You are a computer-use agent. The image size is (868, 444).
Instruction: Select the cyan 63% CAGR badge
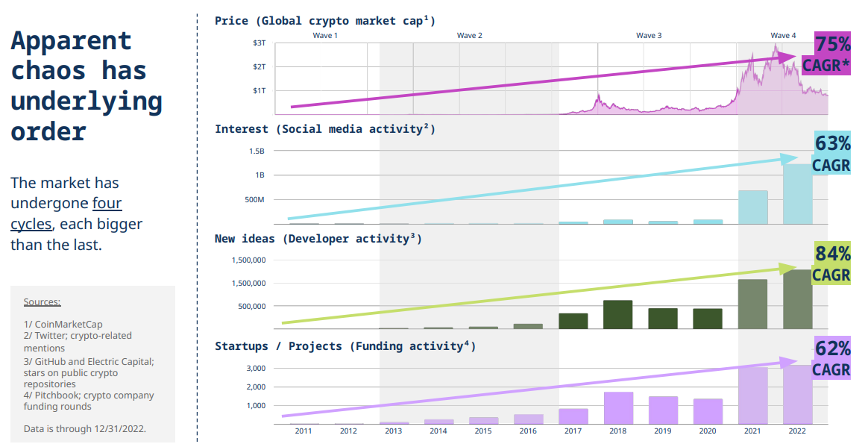[831, 154]
